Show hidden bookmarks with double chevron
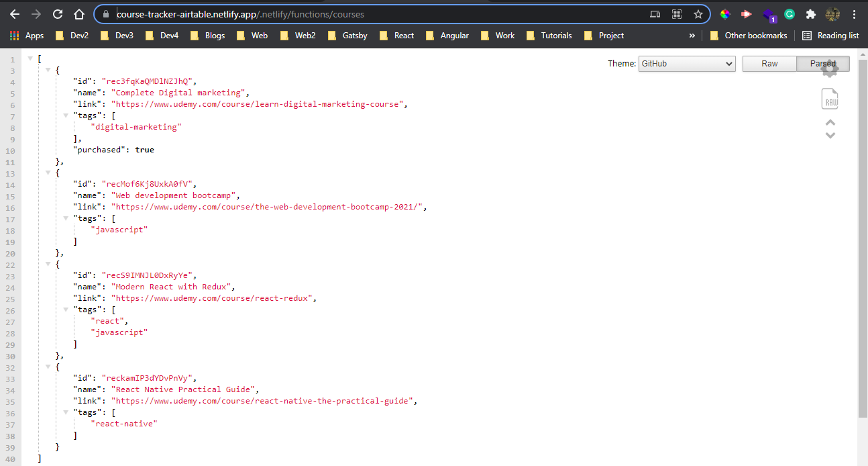 click(x=692, y=36)
